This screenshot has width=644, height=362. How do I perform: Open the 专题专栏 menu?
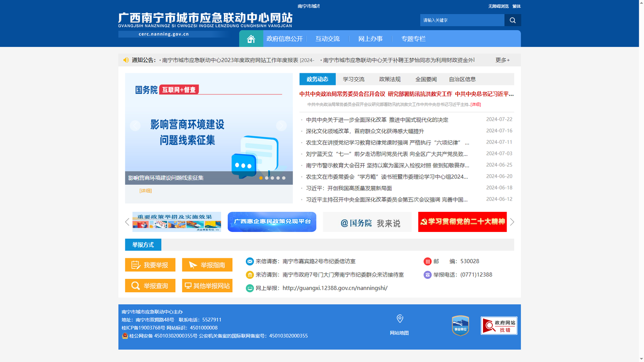(413, 39)
